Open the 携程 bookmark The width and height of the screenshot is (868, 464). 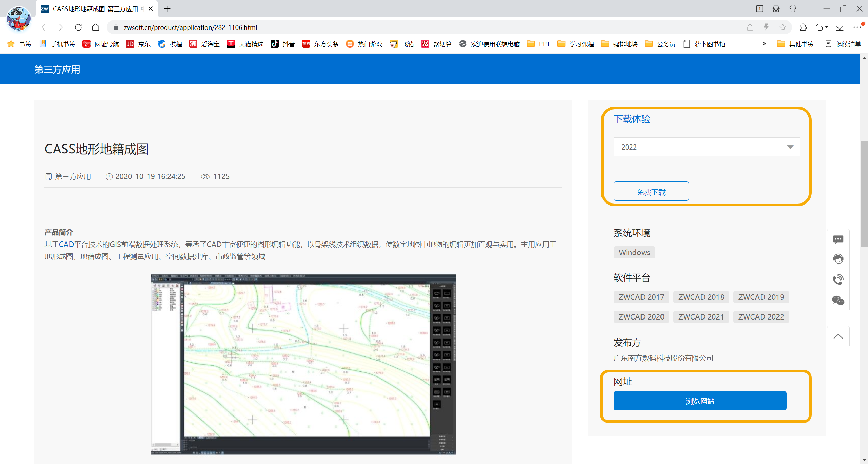(x=170, y=44)
